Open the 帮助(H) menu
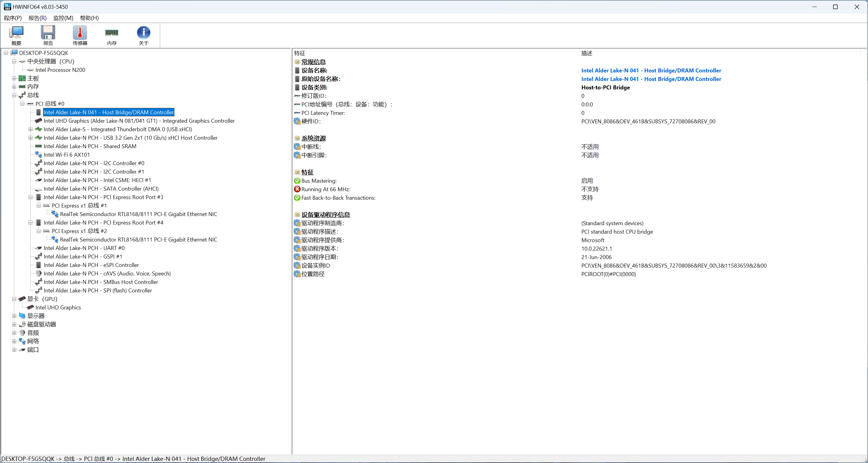 (89, 18)
